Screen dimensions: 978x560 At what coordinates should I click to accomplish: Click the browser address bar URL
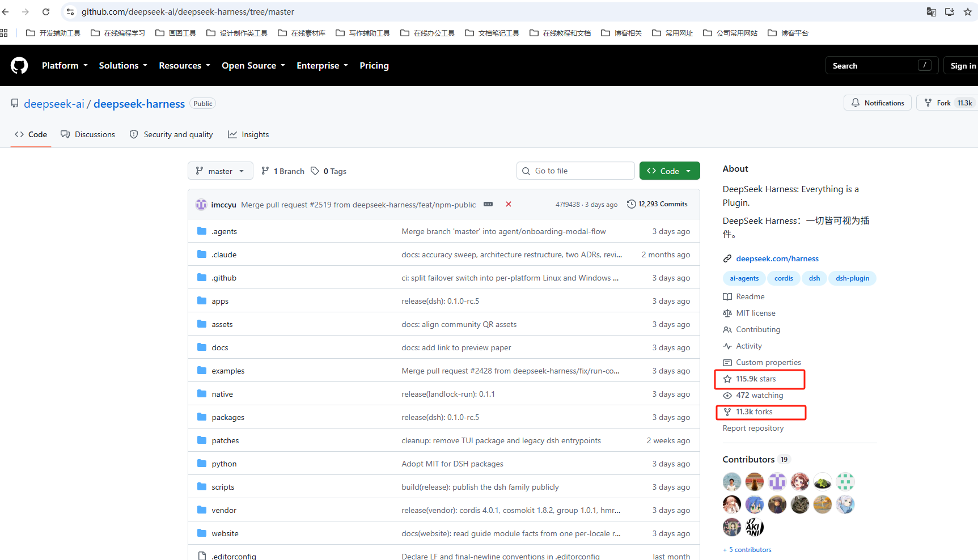(188, 12)
